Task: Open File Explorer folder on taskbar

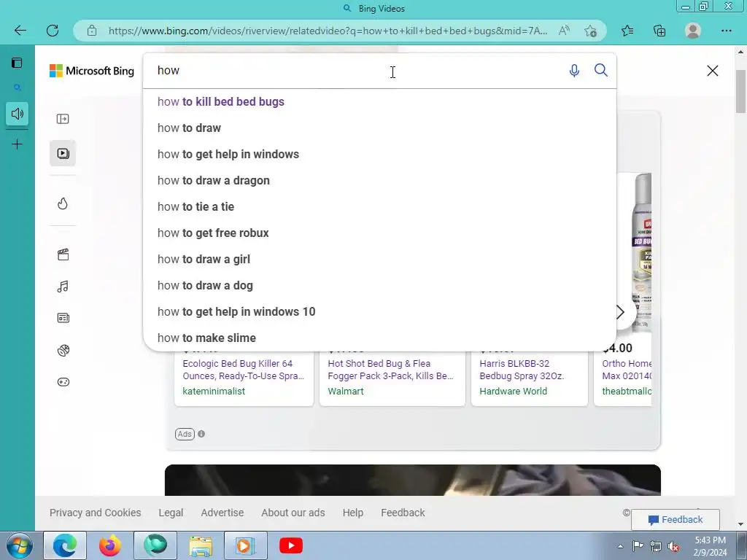Action: pyautogui.click(x=201, y=546)
